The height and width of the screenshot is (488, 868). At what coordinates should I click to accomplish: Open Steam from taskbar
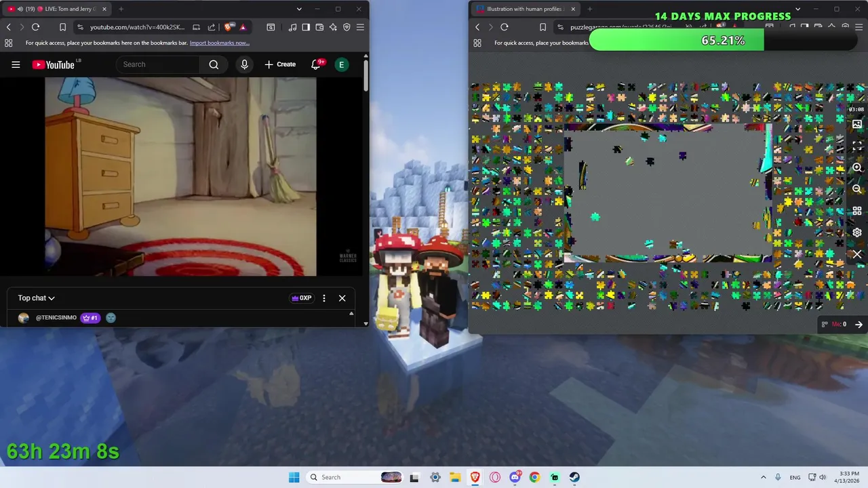click(574, 477)
